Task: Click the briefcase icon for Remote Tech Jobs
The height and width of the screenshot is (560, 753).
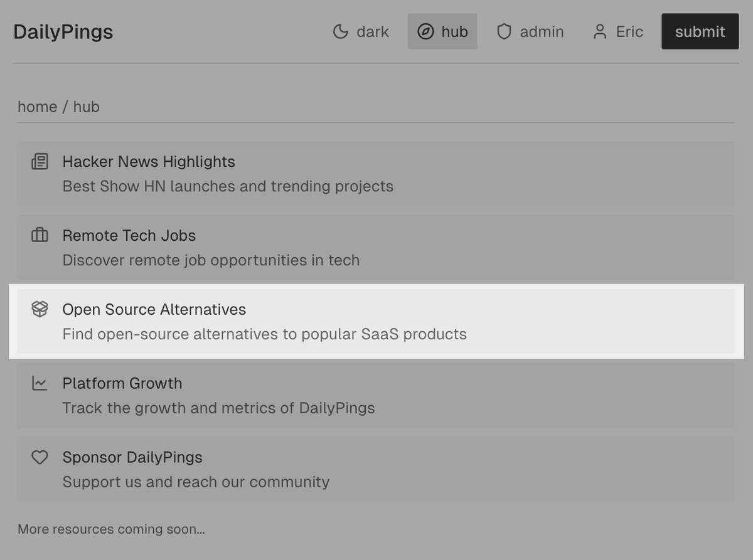Action: point(40,235)
